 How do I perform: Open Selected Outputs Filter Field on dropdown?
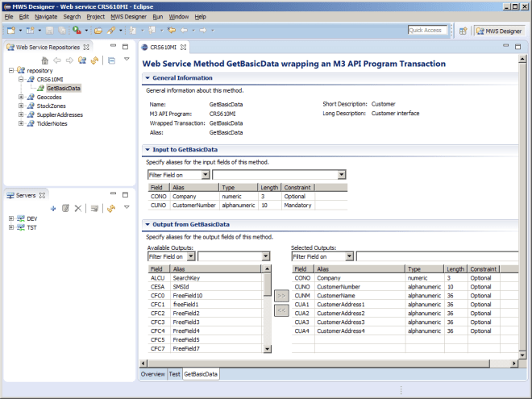(349, 256)
